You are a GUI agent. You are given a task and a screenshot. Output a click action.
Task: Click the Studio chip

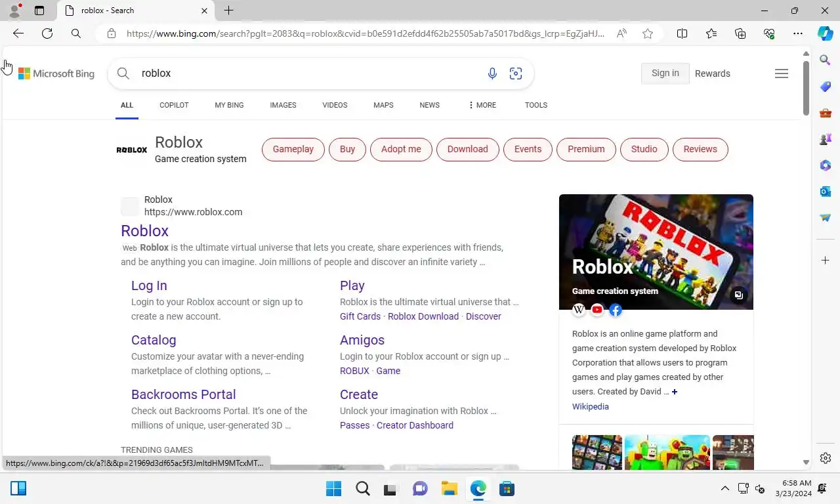coord(644,149)
